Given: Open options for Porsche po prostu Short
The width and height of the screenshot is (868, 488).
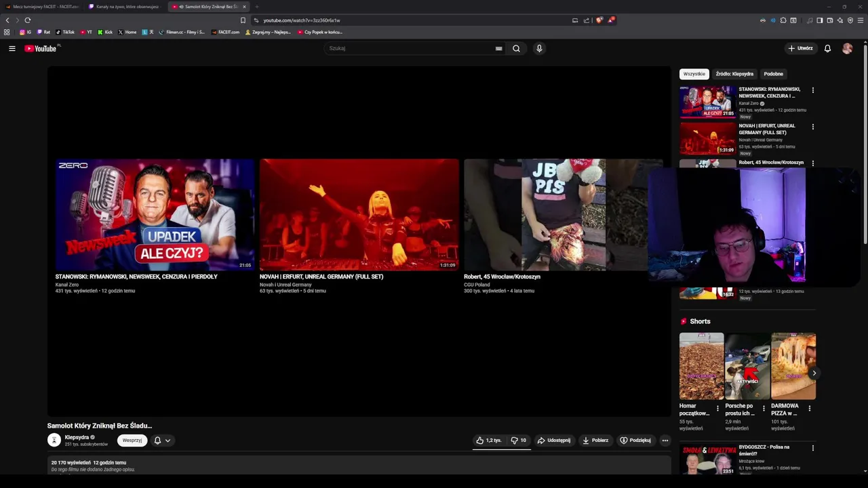Looking at the screenshot, I should pos(764,409).
